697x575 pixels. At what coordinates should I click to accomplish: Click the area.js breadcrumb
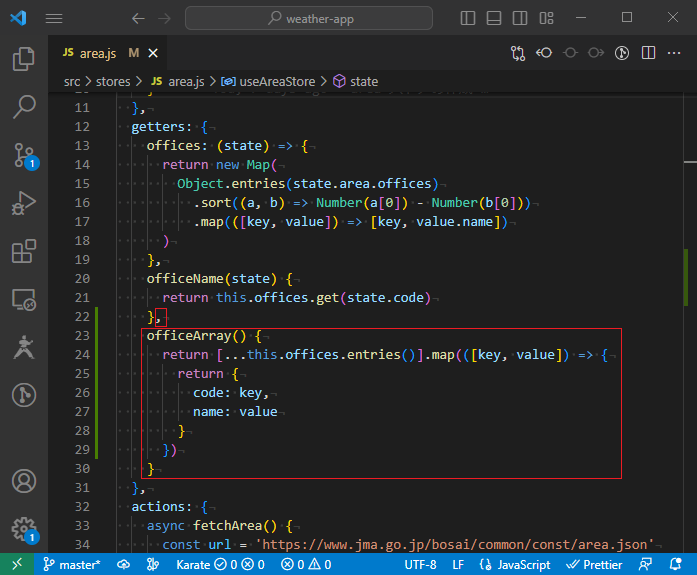pyautogui.click(x=178, y=82)
